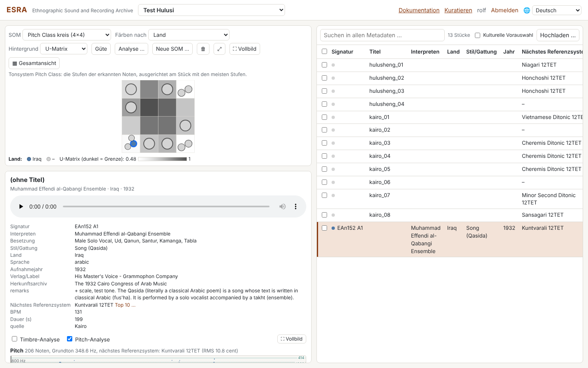Viewport: 588px width, 368px height.
Task: Select the hulusheng_04 title cell
Action: (387, 104)
